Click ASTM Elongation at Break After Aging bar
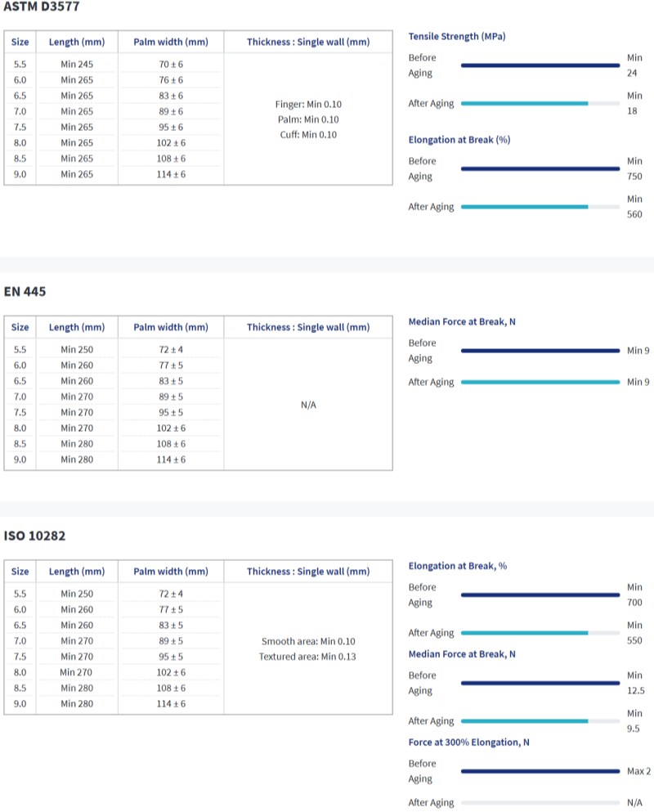The width and height of the screenshot is (654, 812). 540,207
